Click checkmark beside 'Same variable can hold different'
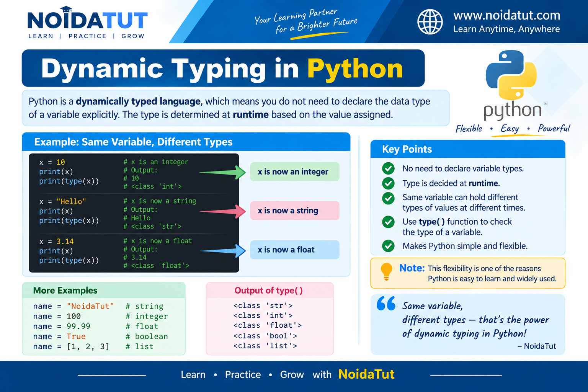The image size is (588, 392). [388, 198]
